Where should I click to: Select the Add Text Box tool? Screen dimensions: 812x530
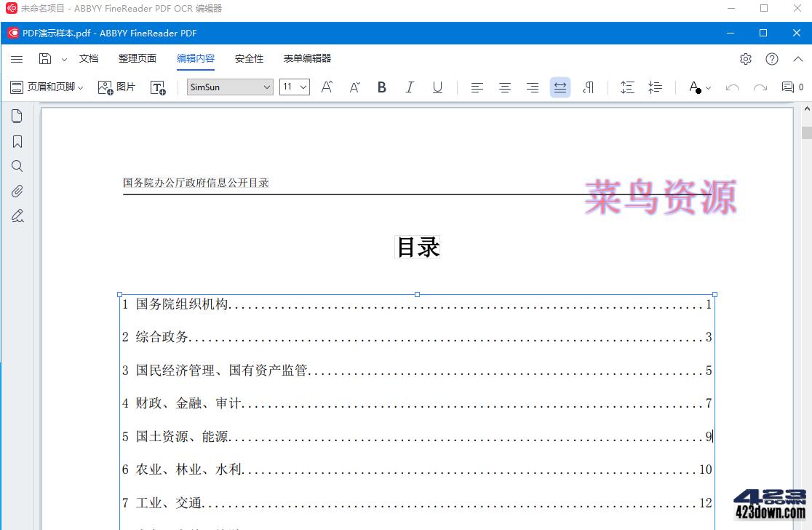[x=158, y=87]
